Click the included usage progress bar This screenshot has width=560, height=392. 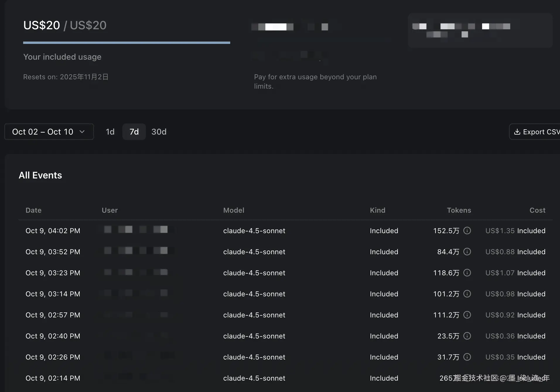[x=127, y=43]
